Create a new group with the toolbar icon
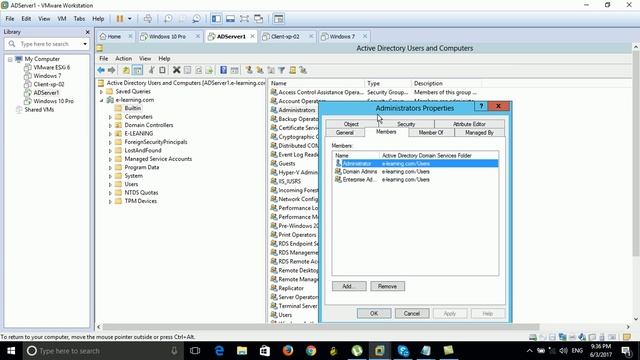This screenshot has height=360, width=640. 260,70
